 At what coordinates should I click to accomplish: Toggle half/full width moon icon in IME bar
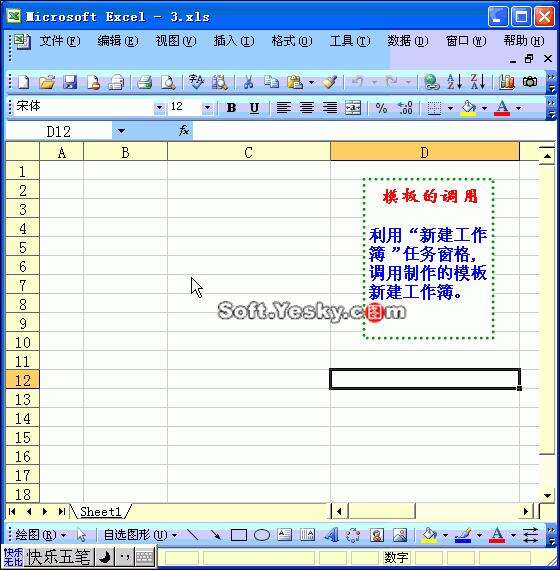click(105, 557)
